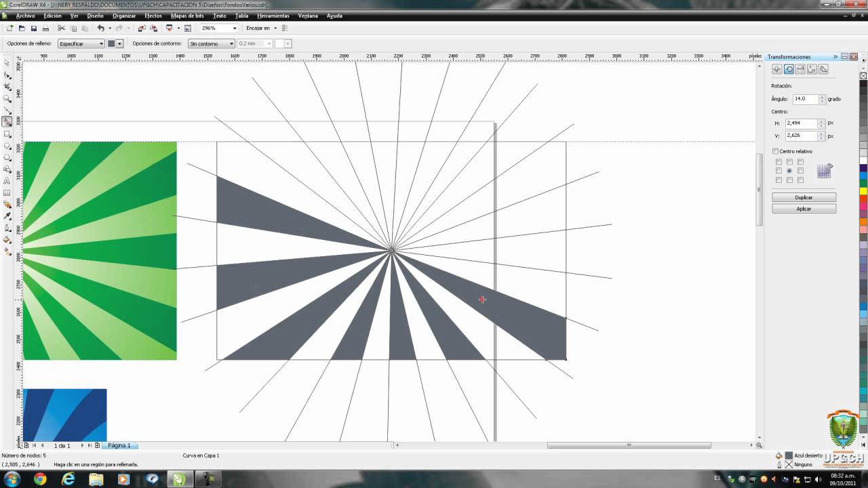Image resolution: width=868 pixels, height=488 pixels.
Task: Open the Efectos menu
Action: (x=153, y=16)
